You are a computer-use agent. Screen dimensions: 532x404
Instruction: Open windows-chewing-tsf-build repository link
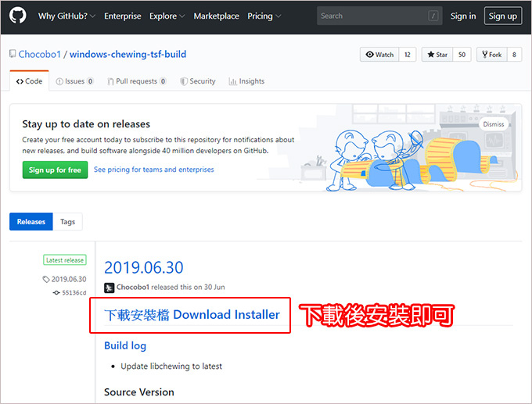(x=128, y=54)
